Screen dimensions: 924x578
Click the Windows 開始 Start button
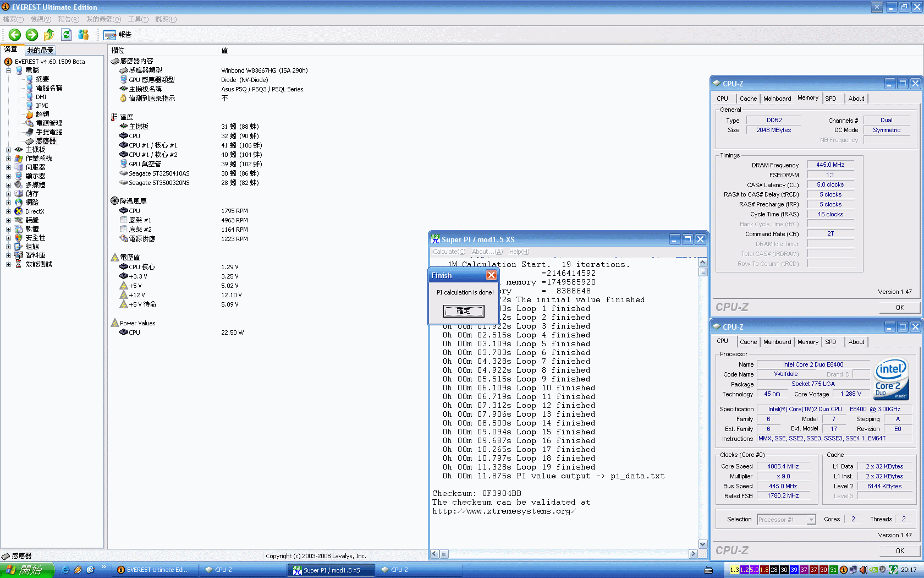pos(26,570)
